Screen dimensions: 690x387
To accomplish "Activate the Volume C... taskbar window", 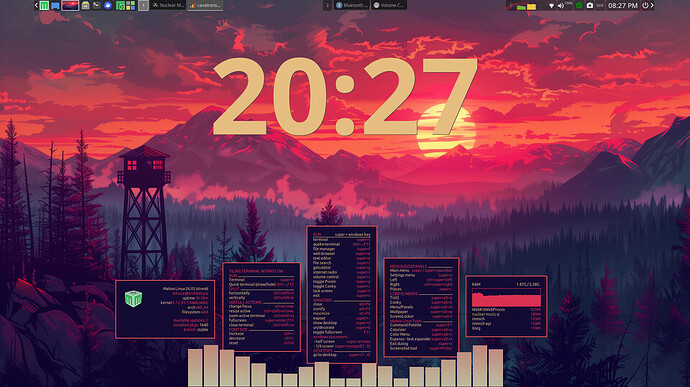I will (x=389, y=5).
